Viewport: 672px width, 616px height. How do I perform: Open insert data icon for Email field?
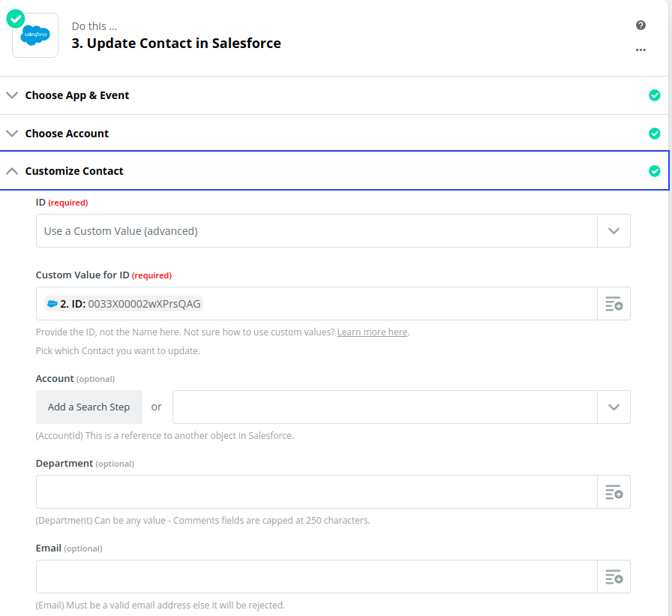(x=613, y=576)
